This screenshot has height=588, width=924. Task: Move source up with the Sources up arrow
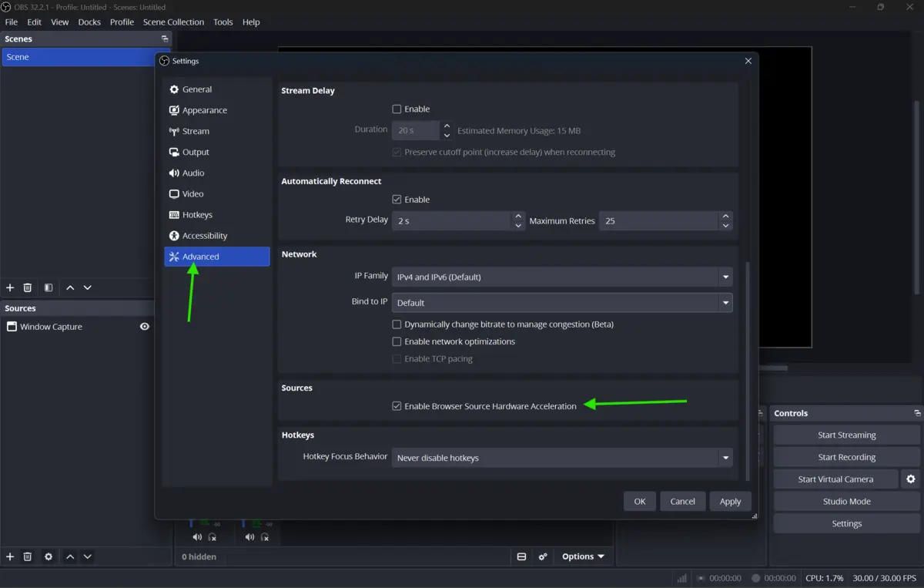click(x=70, y=556)
